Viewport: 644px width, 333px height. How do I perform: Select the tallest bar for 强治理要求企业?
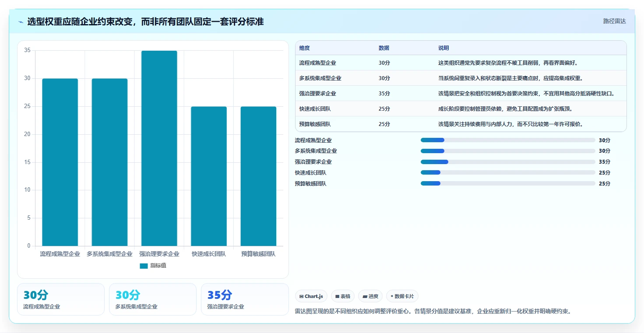pos(159,148)
